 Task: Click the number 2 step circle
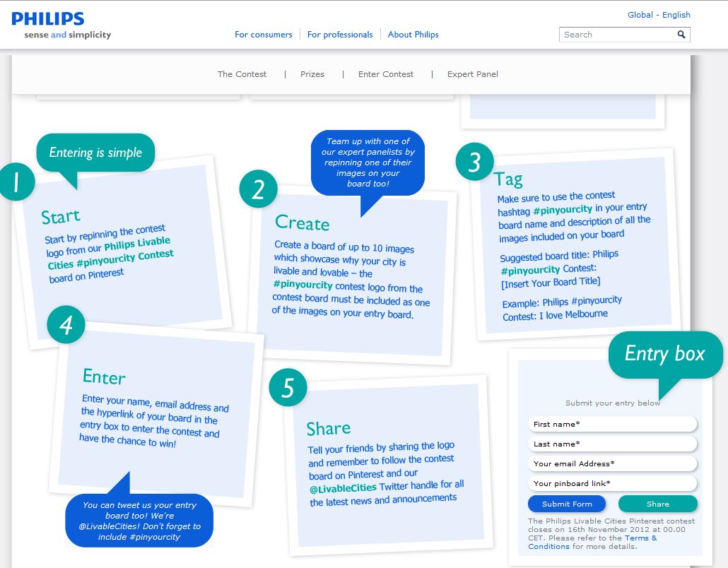click(258, 189)
